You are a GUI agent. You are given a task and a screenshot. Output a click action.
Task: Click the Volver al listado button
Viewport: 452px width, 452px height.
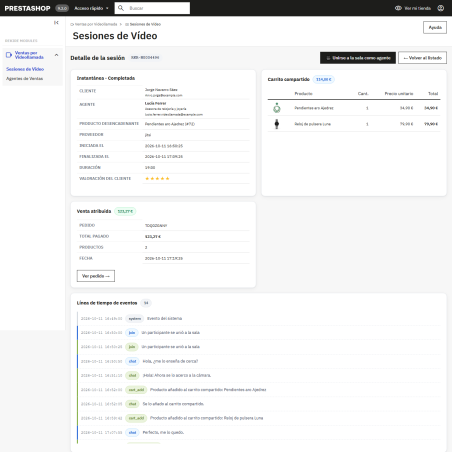422,58
